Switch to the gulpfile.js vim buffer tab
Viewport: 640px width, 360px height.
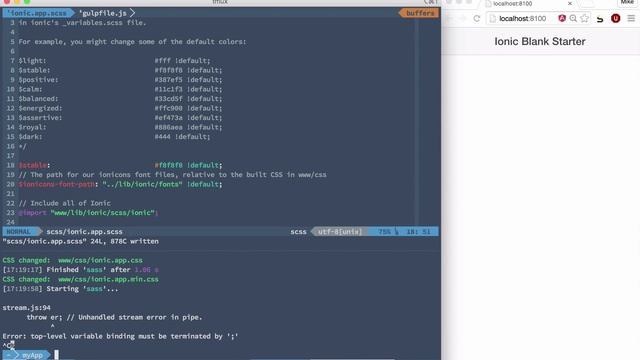[103, 13]
